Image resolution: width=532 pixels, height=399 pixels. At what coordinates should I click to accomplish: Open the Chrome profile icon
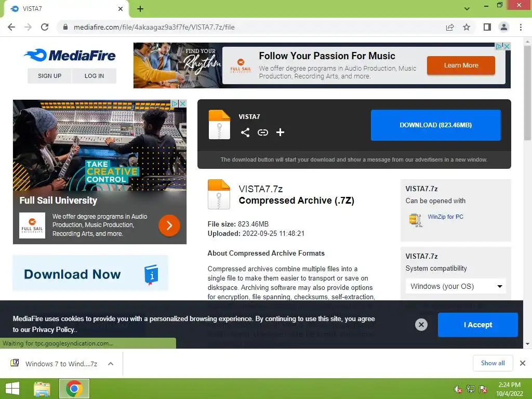pos(504,27)
